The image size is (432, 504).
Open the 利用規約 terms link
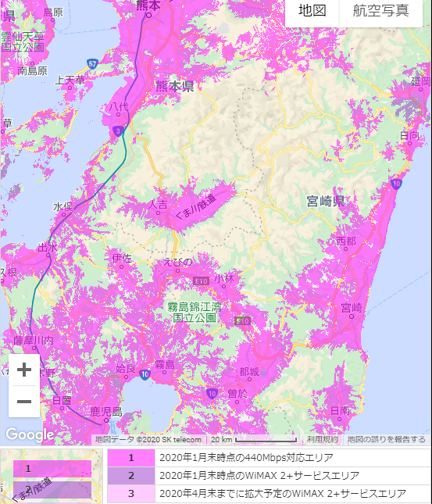[322, 439]
